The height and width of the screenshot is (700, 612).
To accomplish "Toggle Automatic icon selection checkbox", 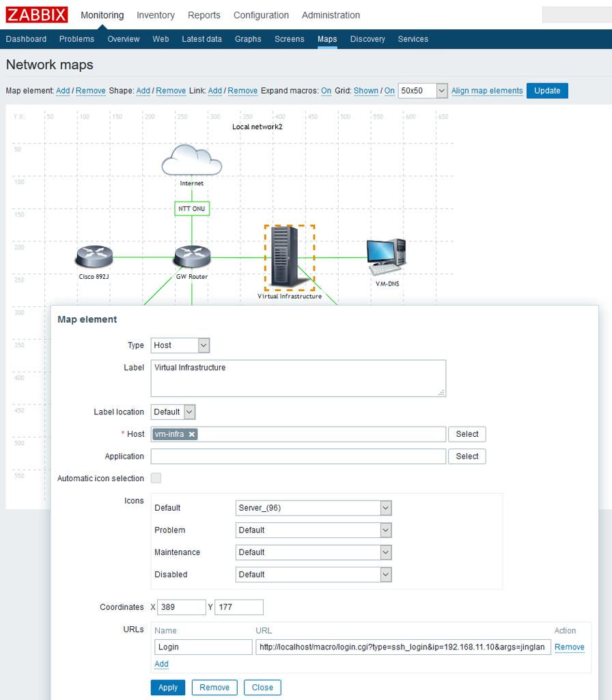I will 156,478.
